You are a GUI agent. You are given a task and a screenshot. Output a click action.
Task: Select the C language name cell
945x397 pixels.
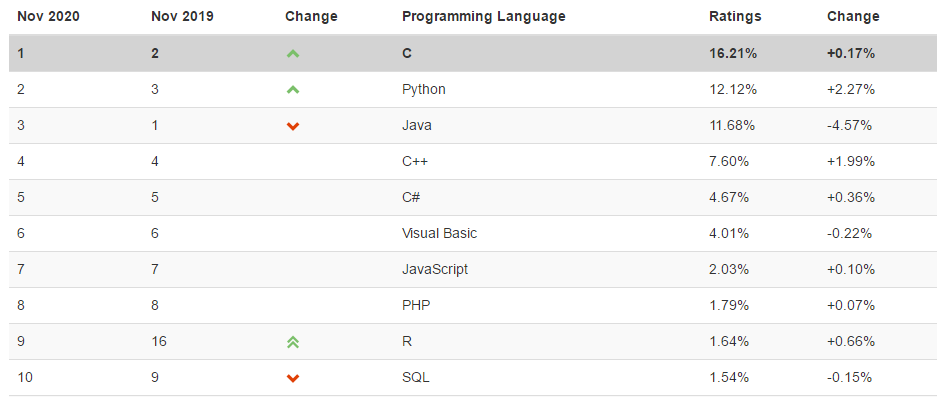coord(407,54)
